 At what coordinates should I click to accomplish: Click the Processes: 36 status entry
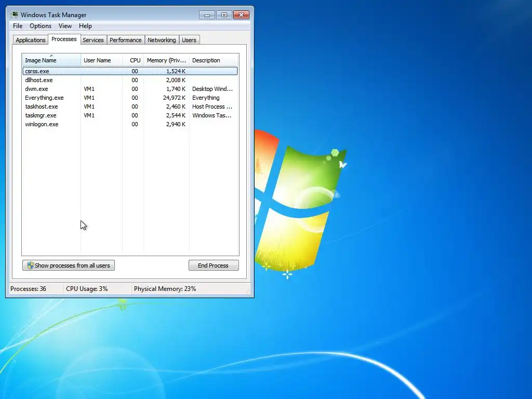pos(28,289)
